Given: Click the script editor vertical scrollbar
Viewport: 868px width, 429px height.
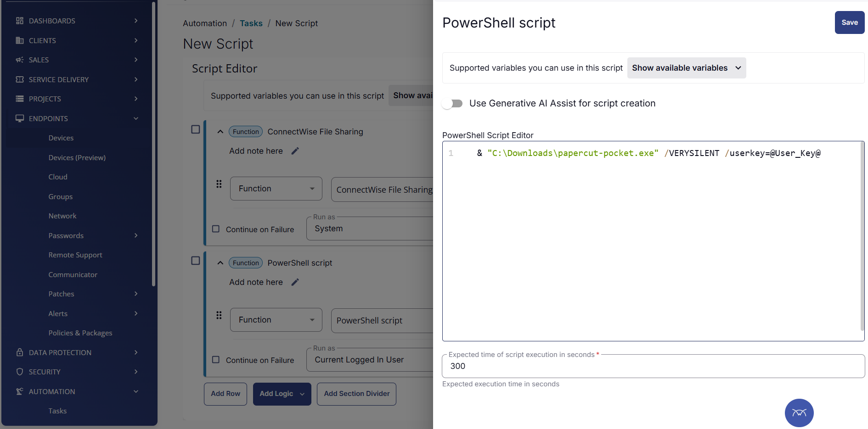Looking at the screenshot, I should (862, 236).
